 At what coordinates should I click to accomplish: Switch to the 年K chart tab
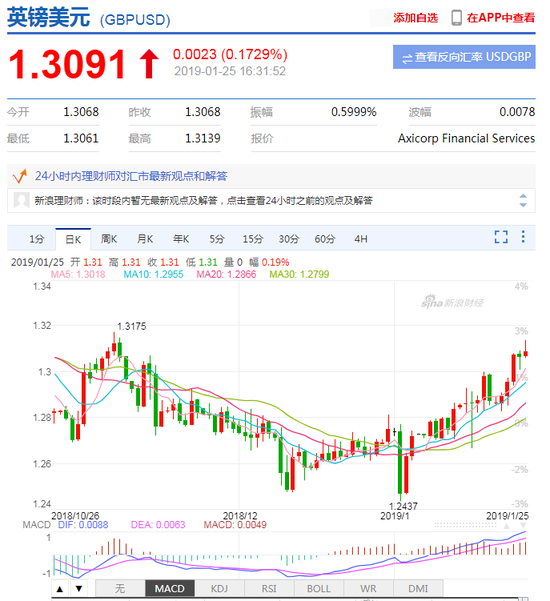click(x=181, y=239)
